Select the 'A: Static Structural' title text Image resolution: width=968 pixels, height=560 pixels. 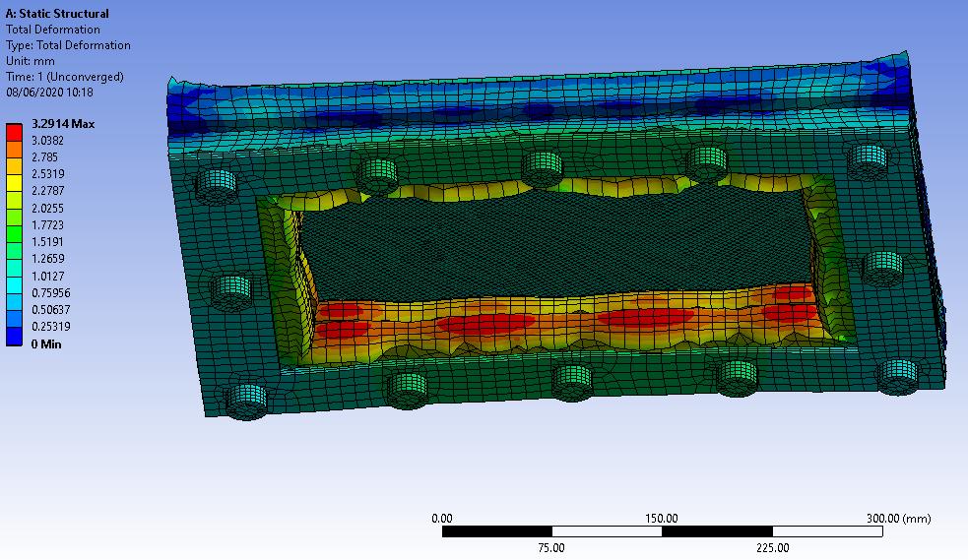[x=57, y=13]
